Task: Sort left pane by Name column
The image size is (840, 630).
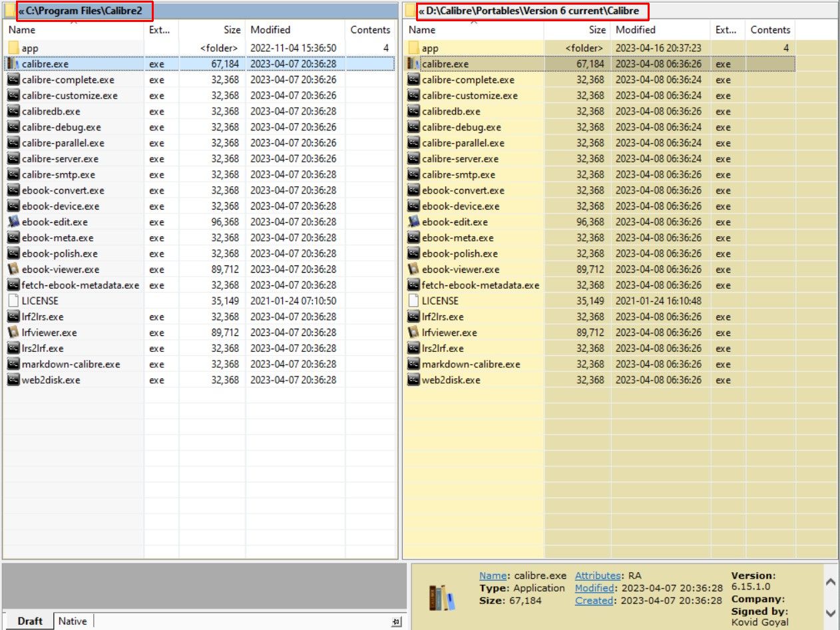Action: tap(73, 30)
